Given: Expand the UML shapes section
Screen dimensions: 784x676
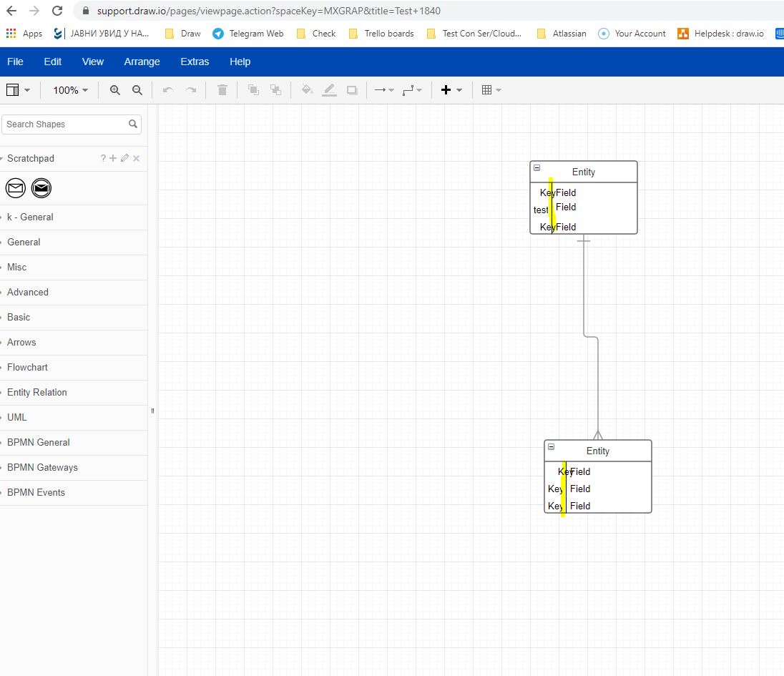Looking at the screenshot, I should [x=16, y=417].
